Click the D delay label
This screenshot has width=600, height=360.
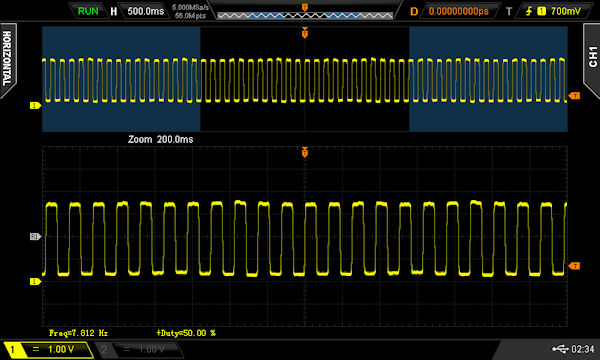414,11
